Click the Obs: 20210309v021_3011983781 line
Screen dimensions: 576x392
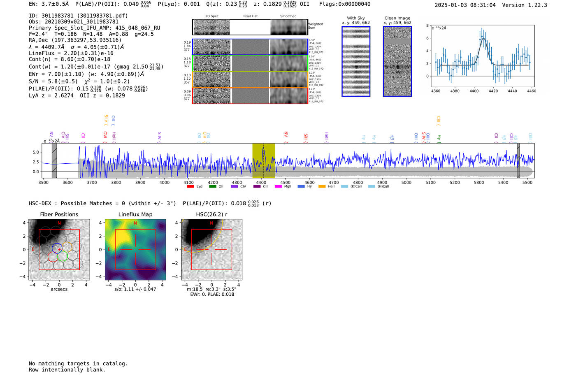tap(74, 22)
